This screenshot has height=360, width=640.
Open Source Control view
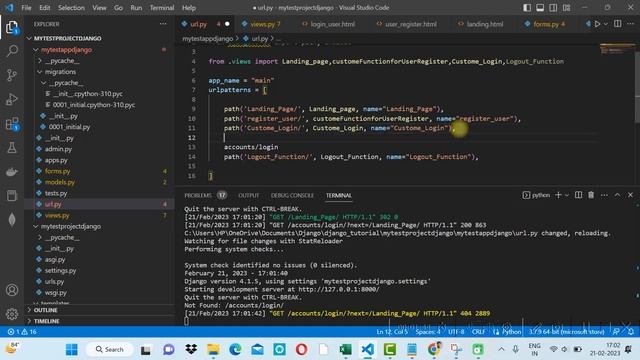coord(12,75)
